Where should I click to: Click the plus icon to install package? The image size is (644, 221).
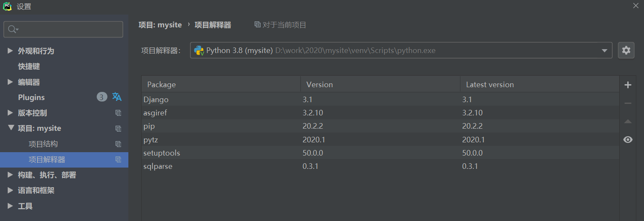628,85
